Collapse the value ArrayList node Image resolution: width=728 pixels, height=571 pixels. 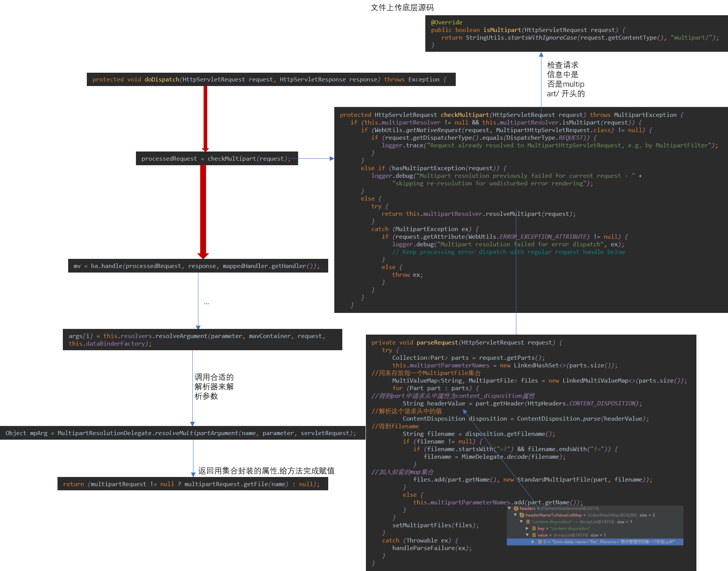point(527,535)
